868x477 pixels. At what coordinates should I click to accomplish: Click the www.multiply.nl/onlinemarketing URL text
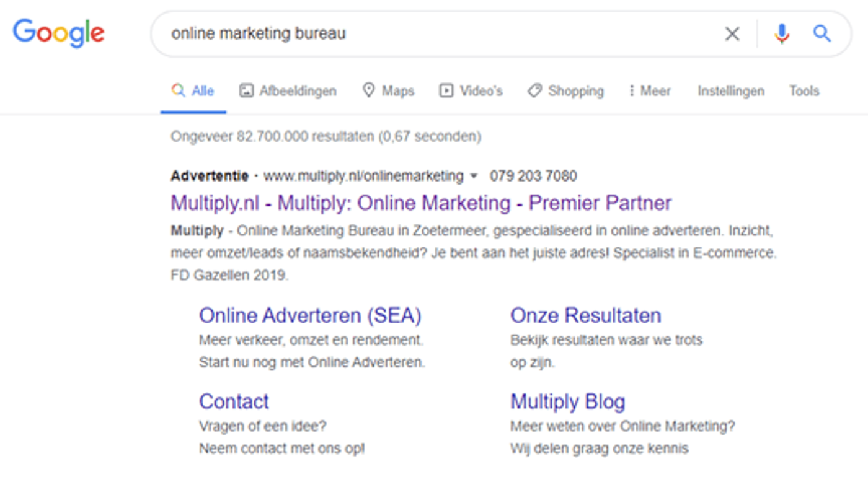pyautogui.click(x=363, y=176)
